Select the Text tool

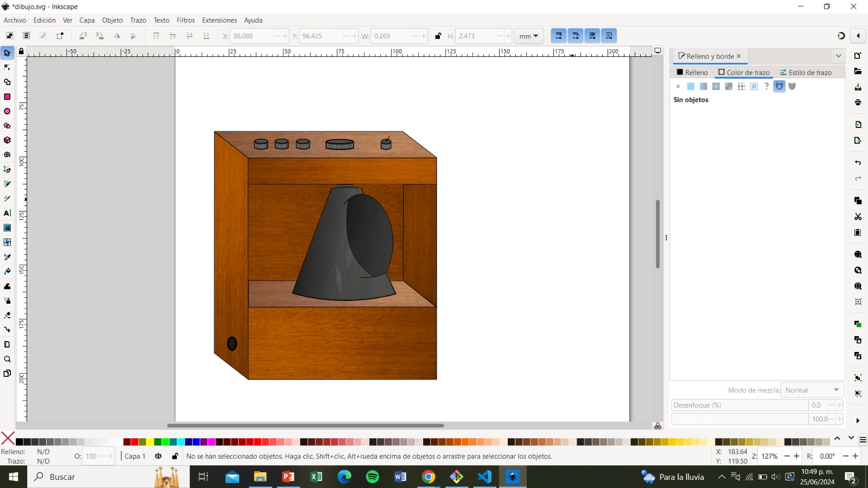point(7,213)
